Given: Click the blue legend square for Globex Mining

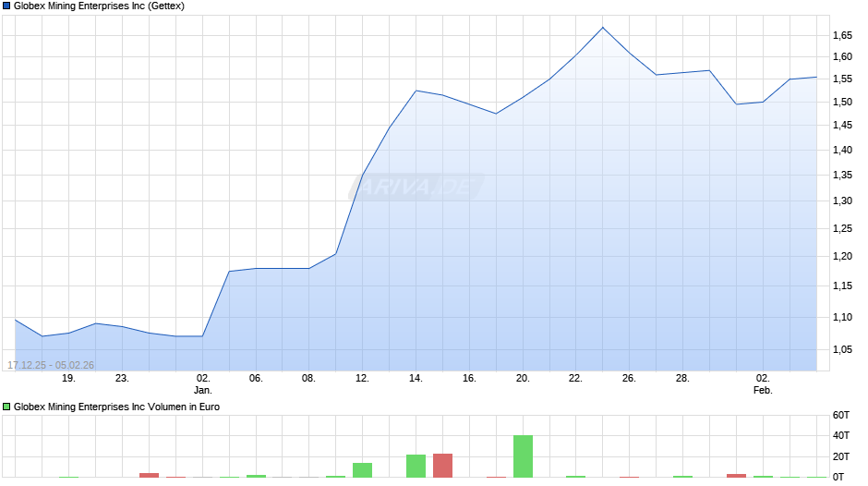Looking at the screenshot, I should pos(6,6).
